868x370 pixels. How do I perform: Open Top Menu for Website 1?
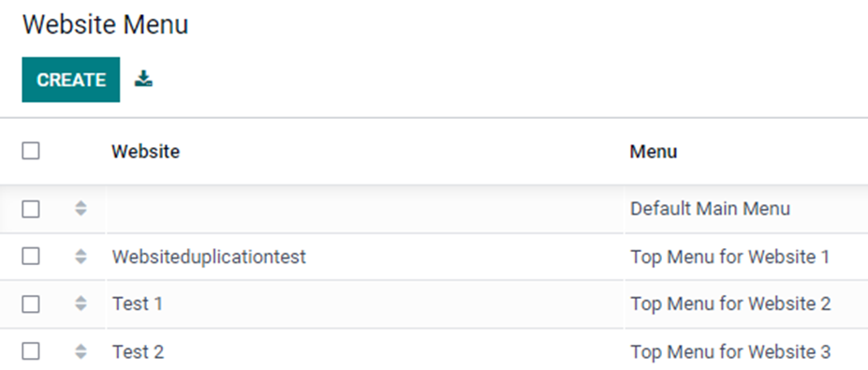coord(730,257)
